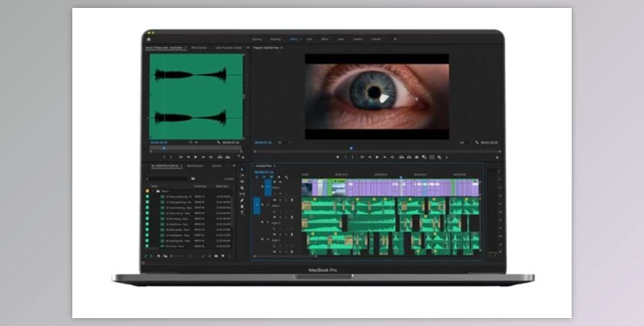Click the New Item icon in the Project panel
This screenshot has width=644, height=326.
pos(223,256)
